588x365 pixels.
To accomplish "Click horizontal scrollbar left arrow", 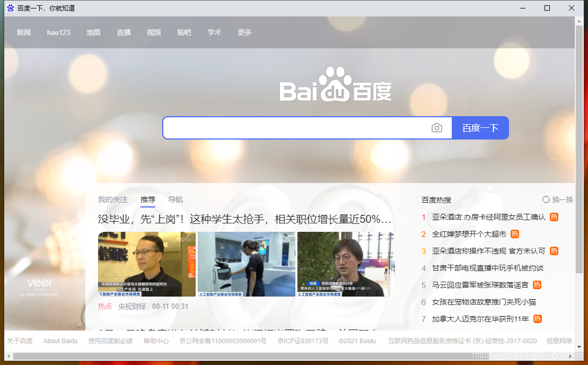I will 8,356.
